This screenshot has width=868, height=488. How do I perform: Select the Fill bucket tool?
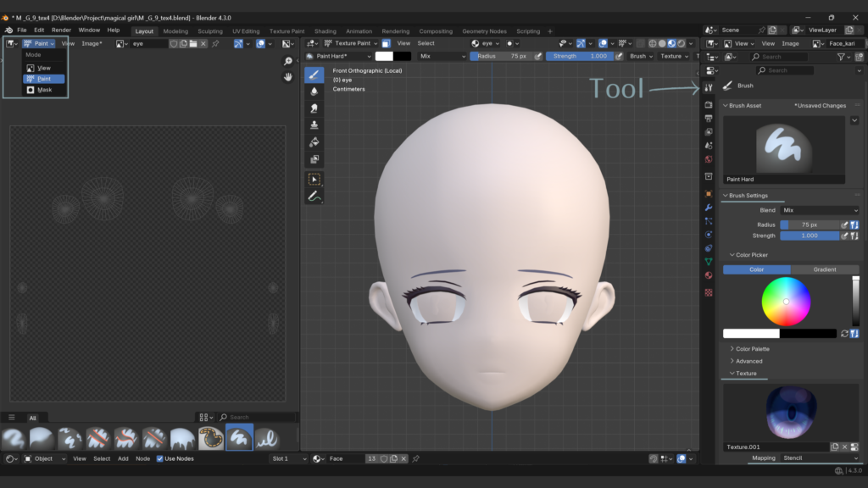point(314,141)
